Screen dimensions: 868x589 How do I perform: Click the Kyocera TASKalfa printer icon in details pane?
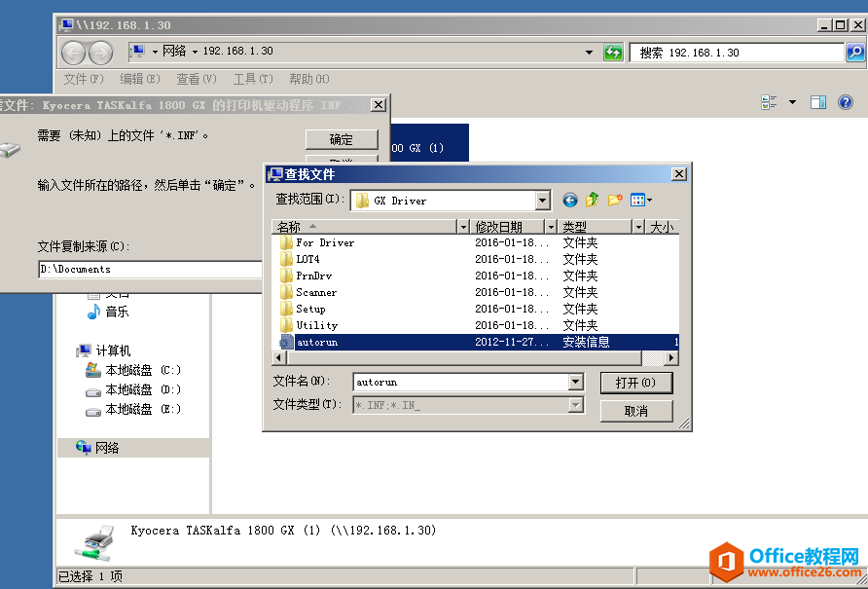[x=95, y=542]
